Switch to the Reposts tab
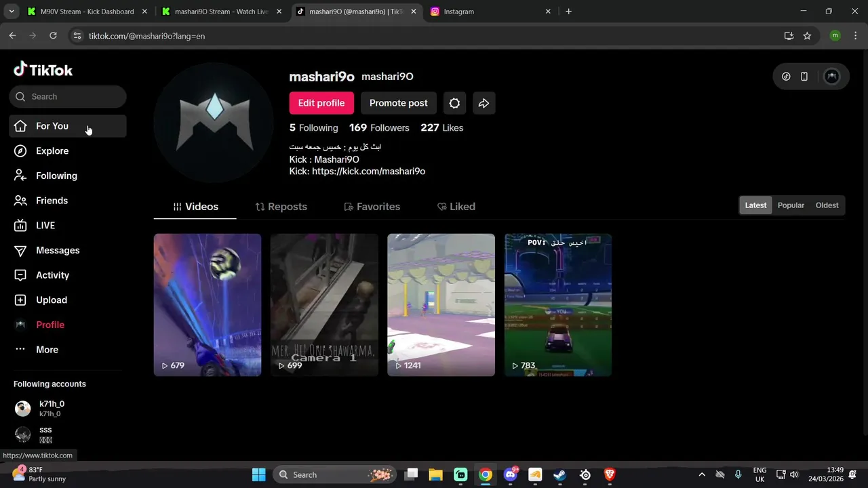 281,207
